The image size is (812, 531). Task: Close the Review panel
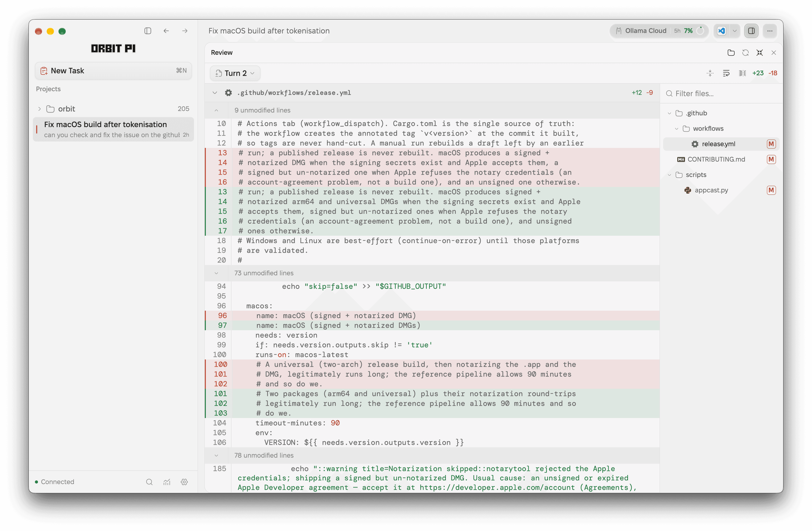coord(774,53)
